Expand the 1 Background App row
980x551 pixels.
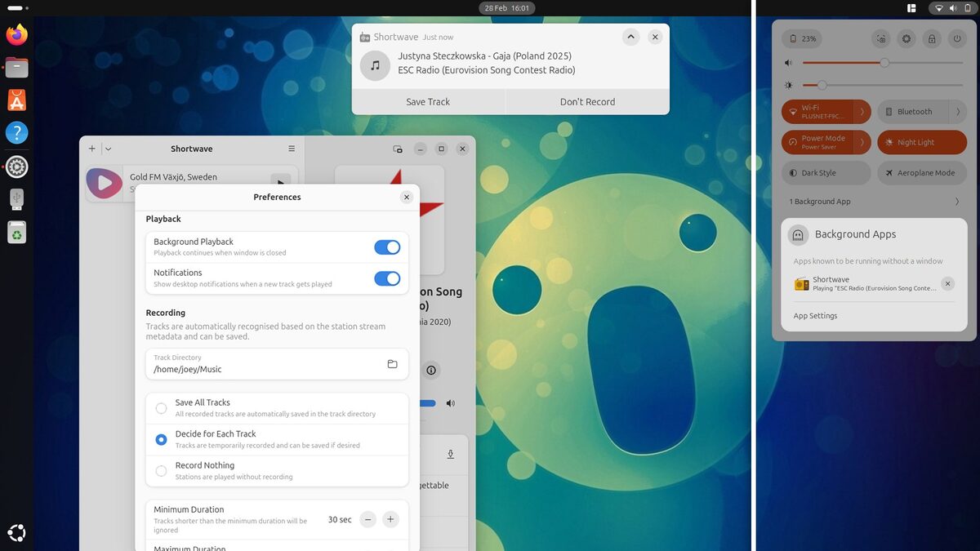pyautogui.click(x=874, y=202)
